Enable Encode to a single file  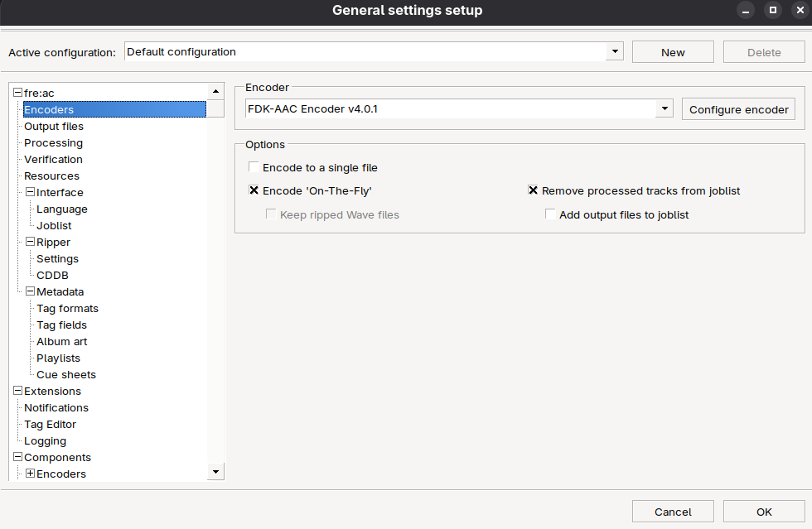[254, 168]
